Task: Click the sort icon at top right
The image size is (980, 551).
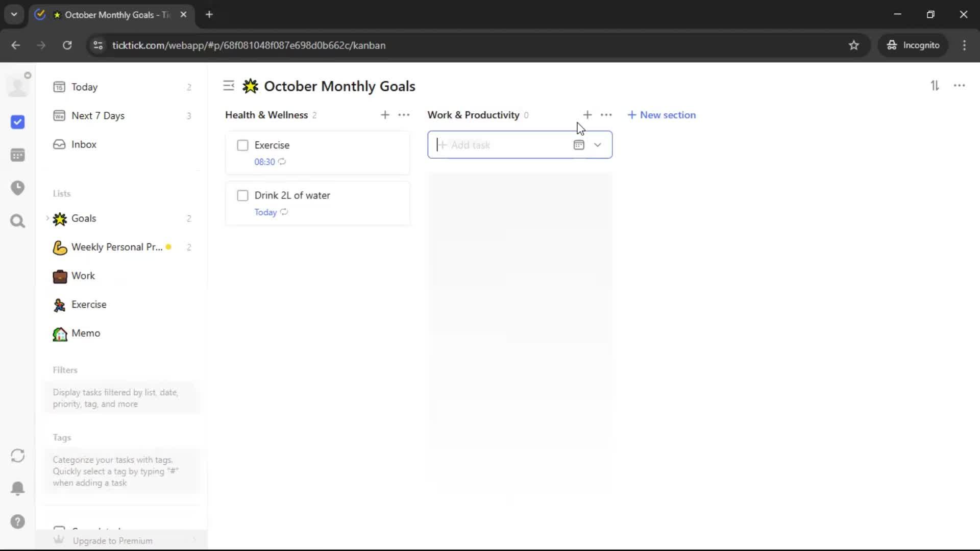Action: point(935,86)
